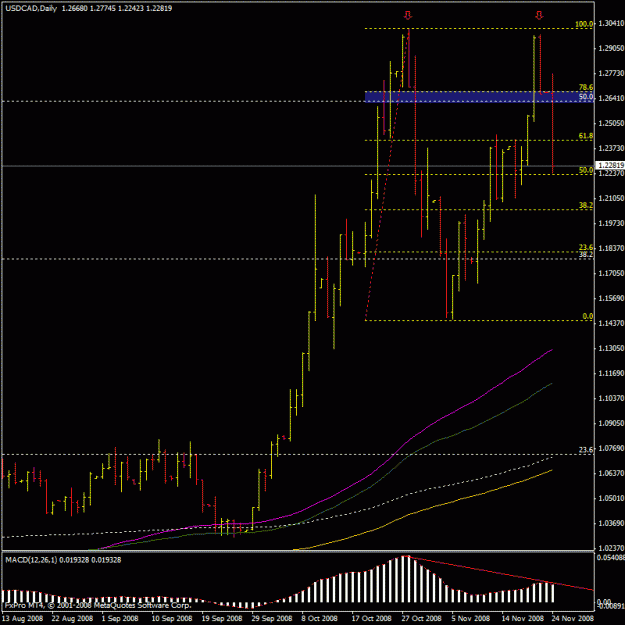This screenshot has height=625, width=625.
Task: Select the red MACD divergence trendline
Action: (498, 572)
